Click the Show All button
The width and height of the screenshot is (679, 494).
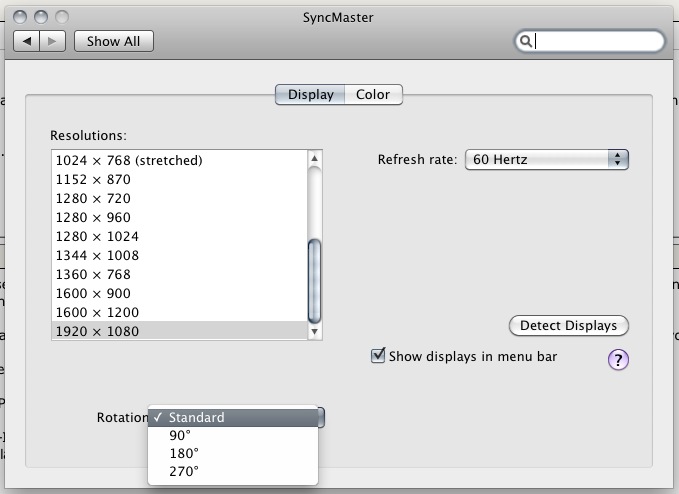(114, 41)
